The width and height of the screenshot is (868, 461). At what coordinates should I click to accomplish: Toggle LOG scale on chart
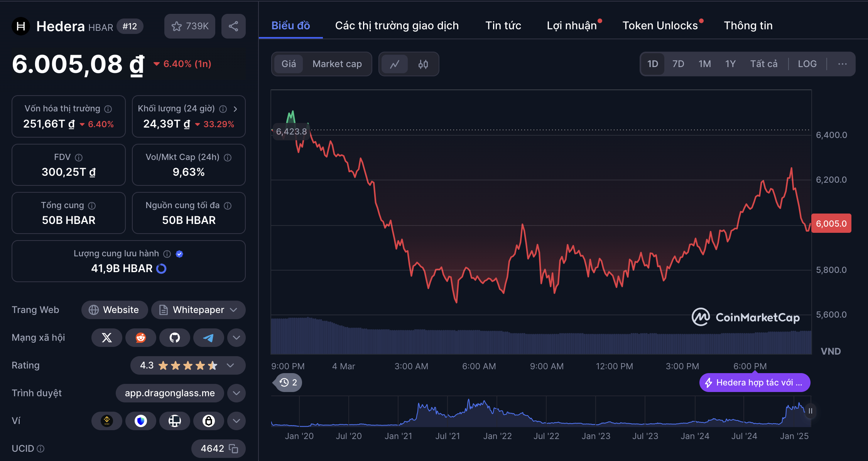(807, 64)
